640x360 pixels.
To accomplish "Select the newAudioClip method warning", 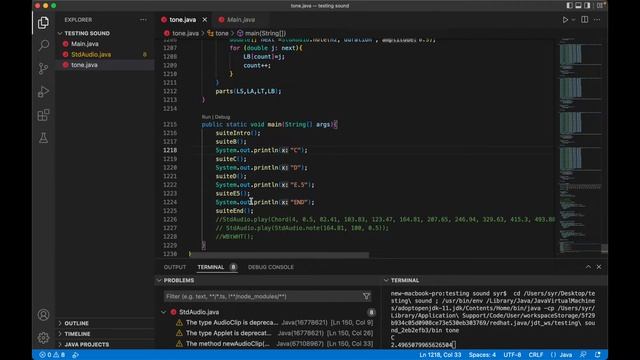I will (x=274, y=344).
